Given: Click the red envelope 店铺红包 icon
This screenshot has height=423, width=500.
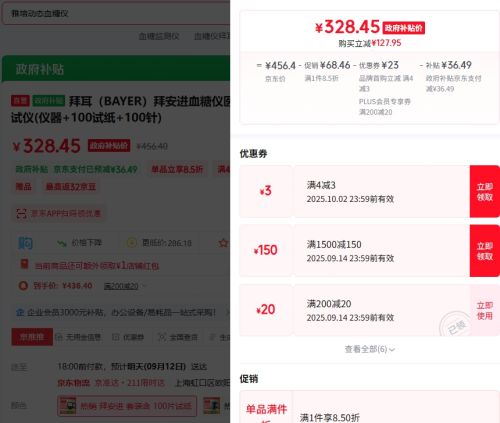Looking at the screenshot, I should (x=24, y=264).
